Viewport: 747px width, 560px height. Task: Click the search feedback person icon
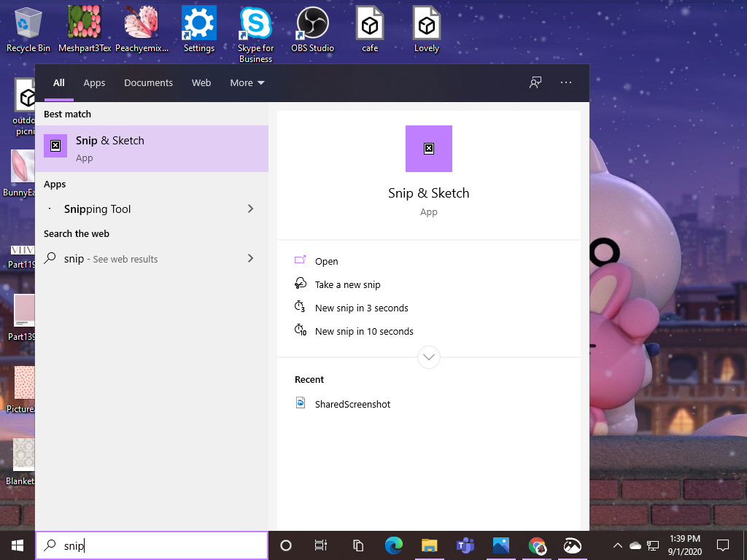coord(535,83)
